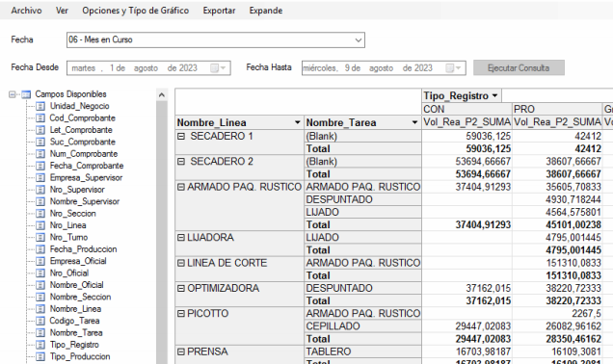Click the Let_Comprobante field icon
This screenshot has height=364, width=613.
click(x=40, y=130)
